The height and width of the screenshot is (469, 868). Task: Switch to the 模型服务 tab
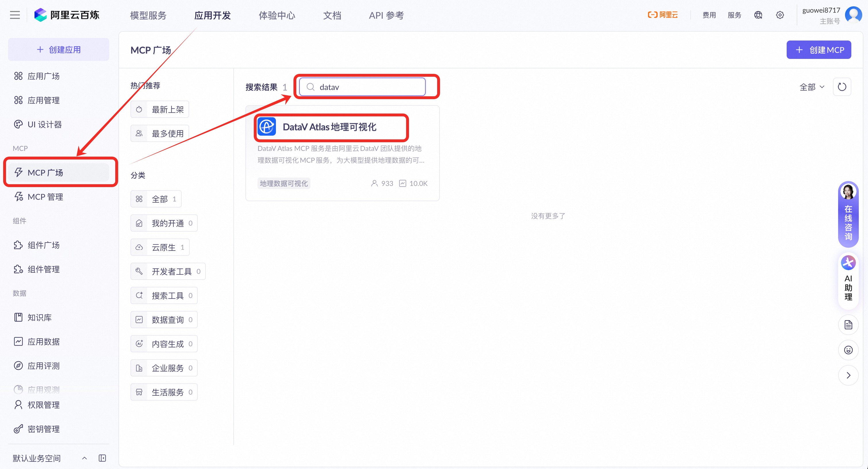(148, 15)
